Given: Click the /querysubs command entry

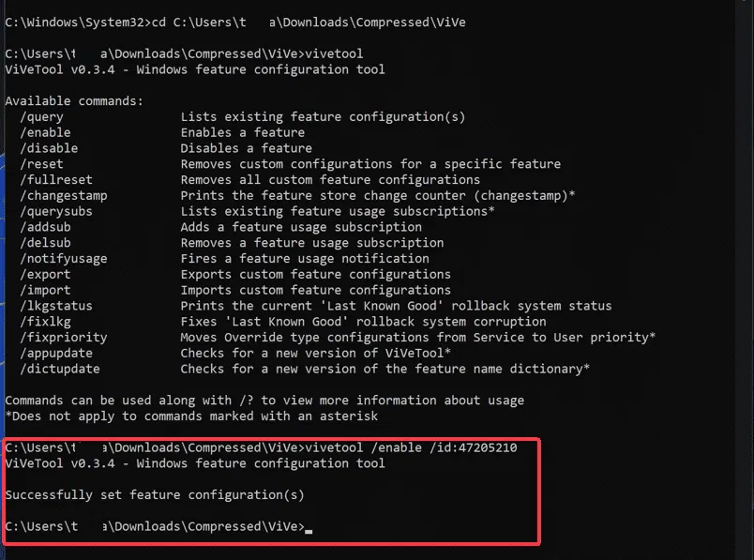Looking at the screenshot, I should 59,212.
